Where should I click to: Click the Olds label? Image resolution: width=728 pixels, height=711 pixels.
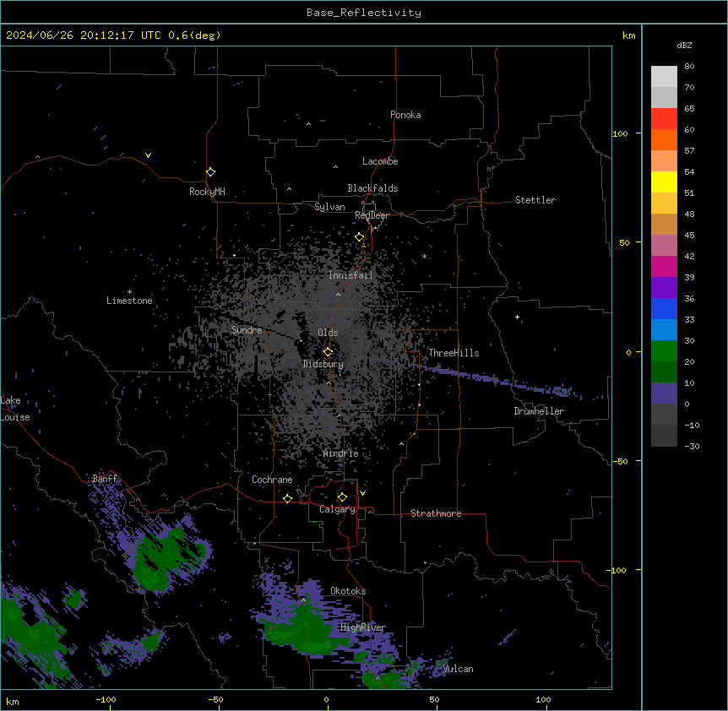(x=328, y=333)
